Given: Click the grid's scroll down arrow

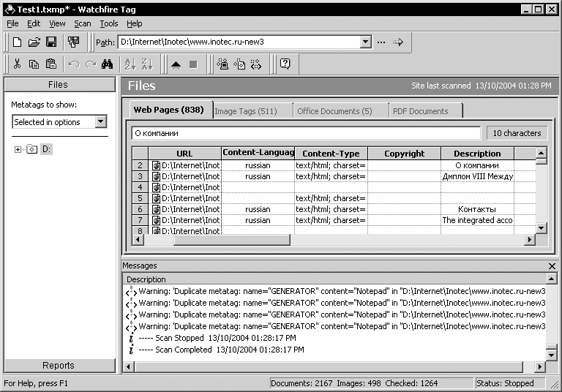Looking at the screenshot, I should [x=542, y=228].
